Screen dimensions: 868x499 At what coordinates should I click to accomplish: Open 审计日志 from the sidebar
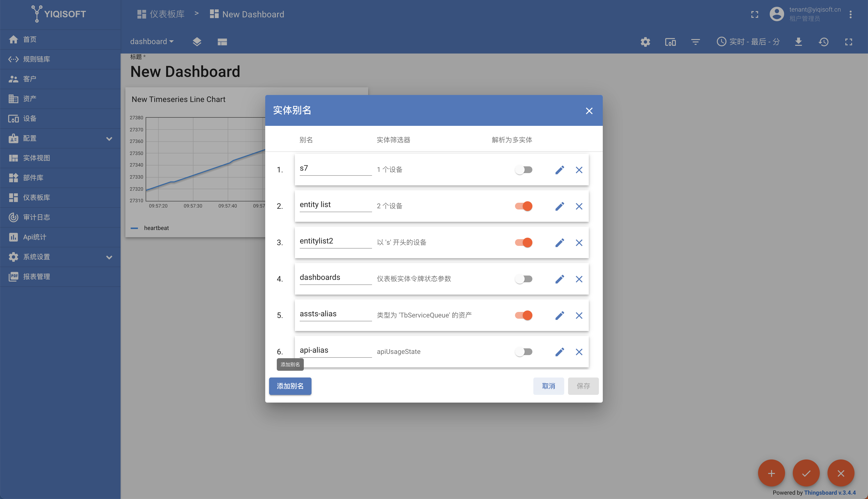coord(36,217)
